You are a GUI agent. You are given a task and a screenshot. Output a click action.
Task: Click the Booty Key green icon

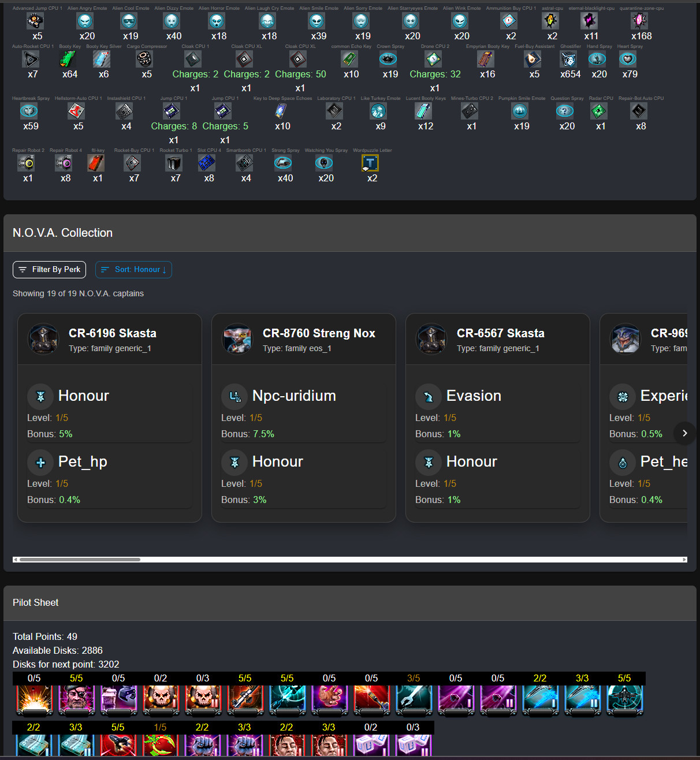tap(68, 59)
